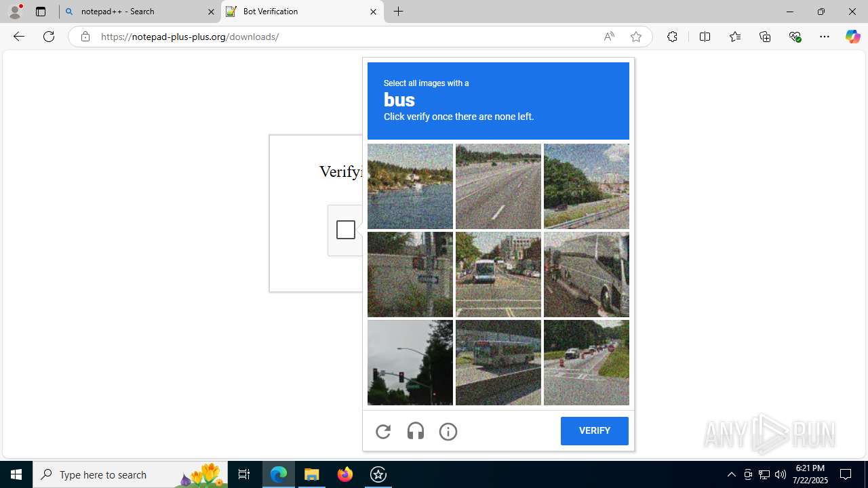Screen dimensions: 868x488
Task: Select the lake and shoreline image tile
Action: [x=410, y=186]
